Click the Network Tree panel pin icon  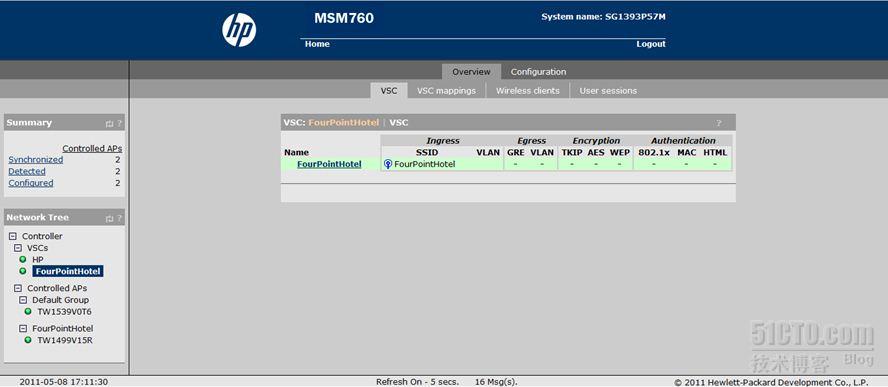point(109,218)
